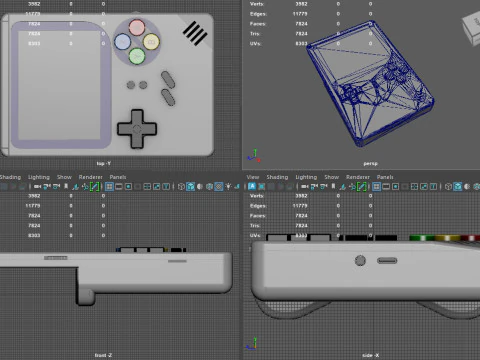The width and height of the screenshot is (480, 360).
Task: Open Panels menu in side -X panel
Action: click(x=385, y=177)
